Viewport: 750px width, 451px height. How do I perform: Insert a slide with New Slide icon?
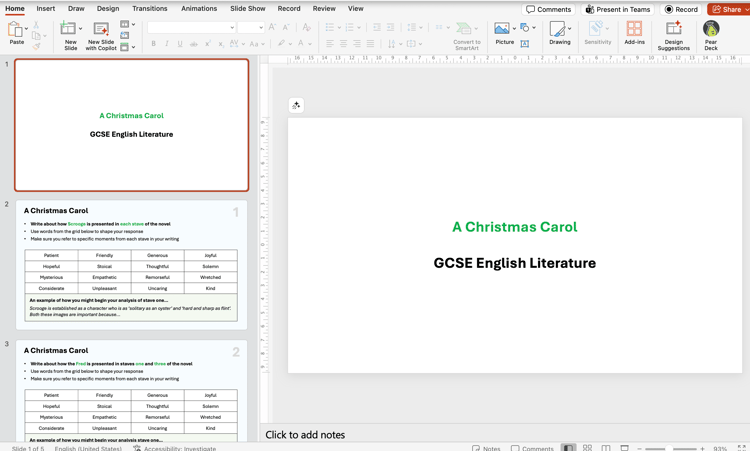click(69, 30)
